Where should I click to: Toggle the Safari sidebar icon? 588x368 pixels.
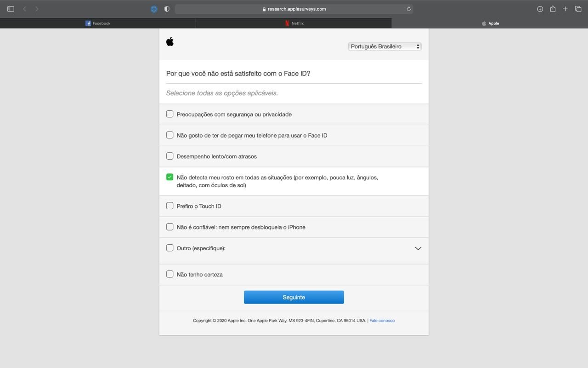10,8
